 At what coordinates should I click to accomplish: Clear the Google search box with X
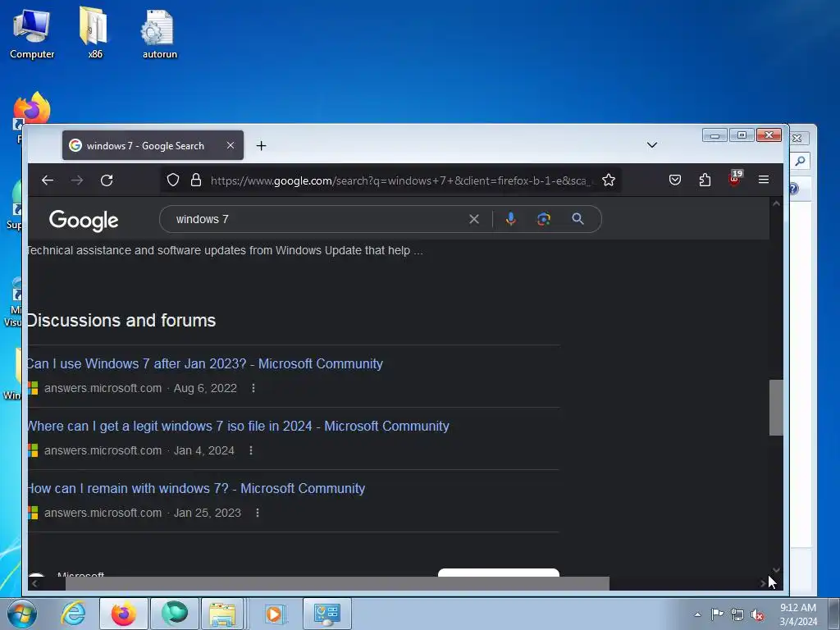[474, 219]
